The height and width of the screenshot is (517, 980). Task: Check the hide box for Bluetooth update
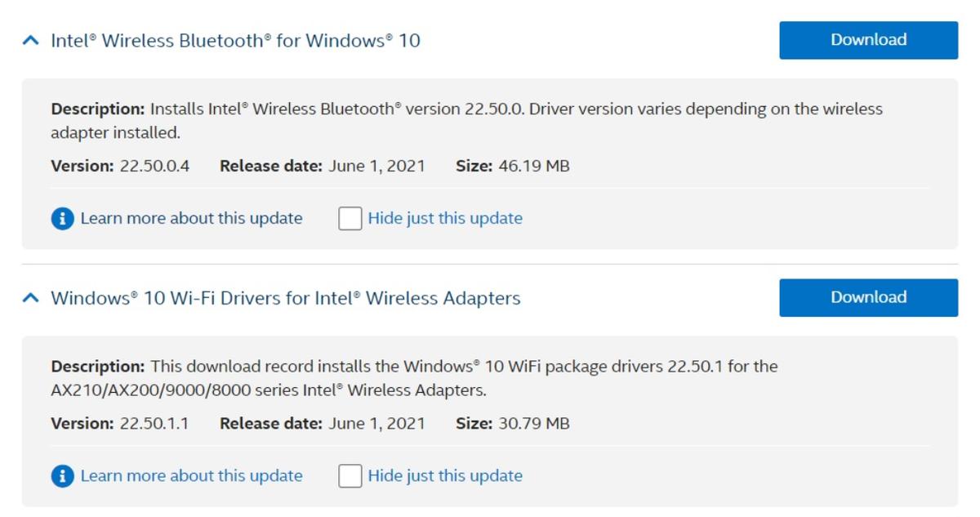pos(350,219)
